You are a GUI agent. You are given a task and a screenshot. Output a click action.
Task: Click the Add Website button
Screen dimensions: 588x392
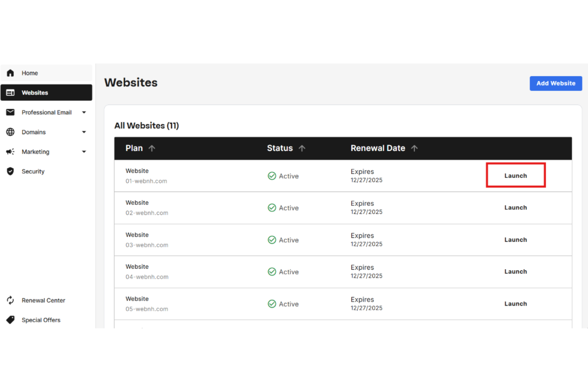coord(555,83)
